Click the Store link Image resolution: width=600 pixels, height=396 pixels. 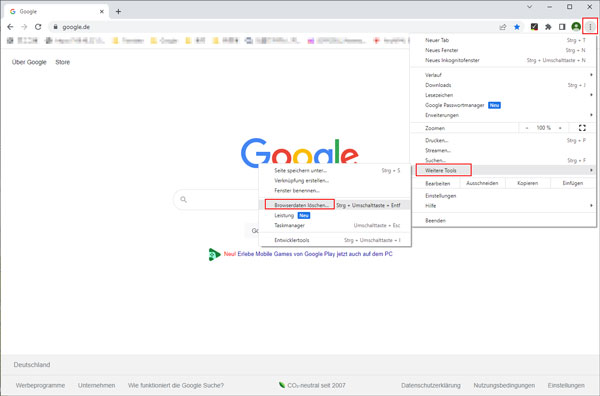point(63,62)
